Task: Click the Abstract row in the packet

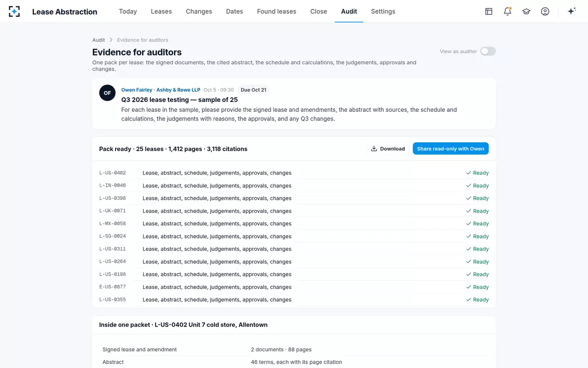Action: (294, 362)
